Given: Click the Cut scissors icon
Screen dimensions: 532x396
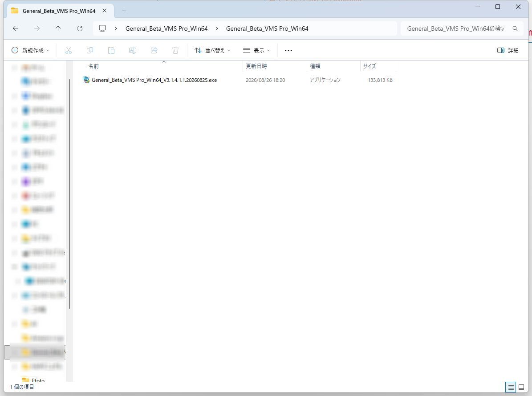Looking at the screenshot, I should [x=69, y=50].
